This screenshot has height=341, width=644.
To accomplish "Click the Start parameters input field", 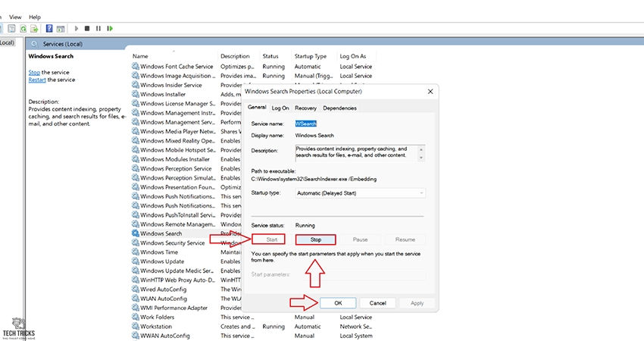I will tap(360, 274).
